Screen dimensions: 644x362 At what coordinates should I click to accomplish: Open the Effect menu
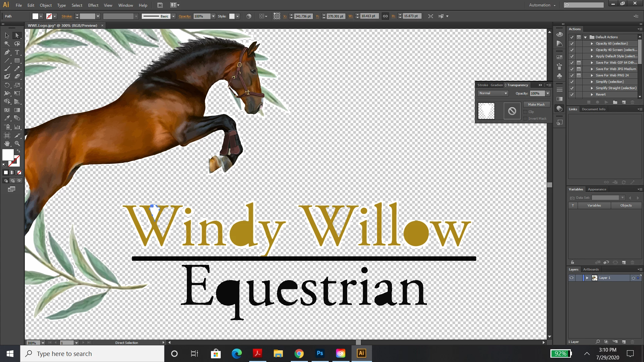click(x=93, y=5)
